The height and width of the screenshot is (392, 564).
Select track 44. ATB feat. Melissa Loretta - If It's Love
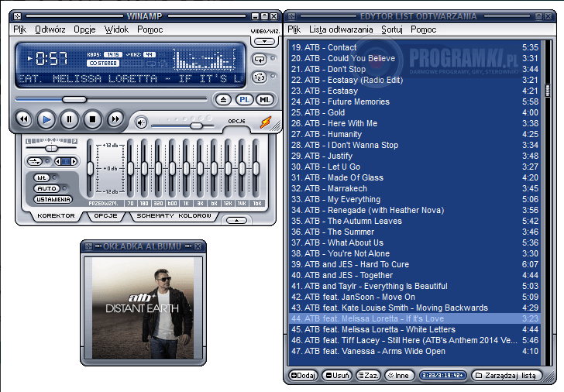click(414, 318)
